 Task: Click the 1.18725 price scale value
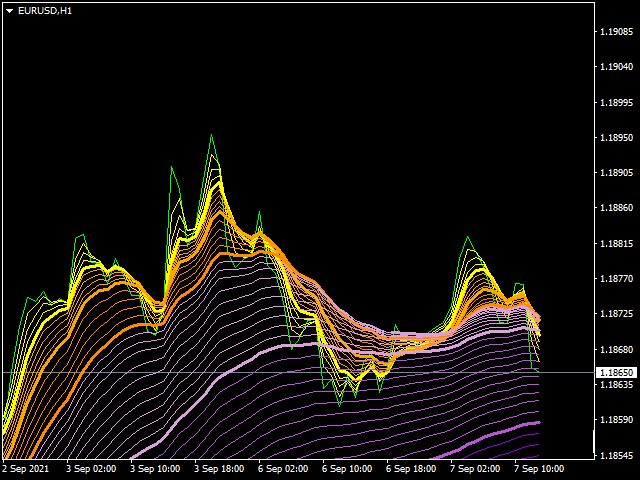[617, 313]
